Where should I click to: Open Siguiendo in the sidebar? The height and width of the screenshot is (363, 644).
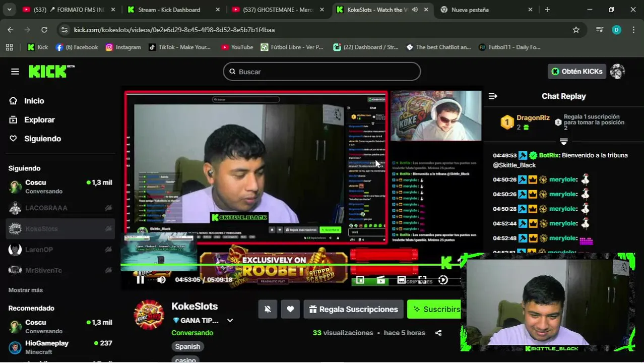pyautogui.click(x=42, y=139)
